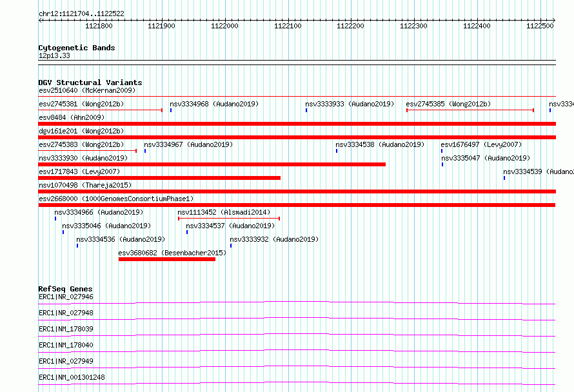574x392 pixels.
Task: Open dgv161e201 (Wong2012b) variant
Action: click(81, 131)
